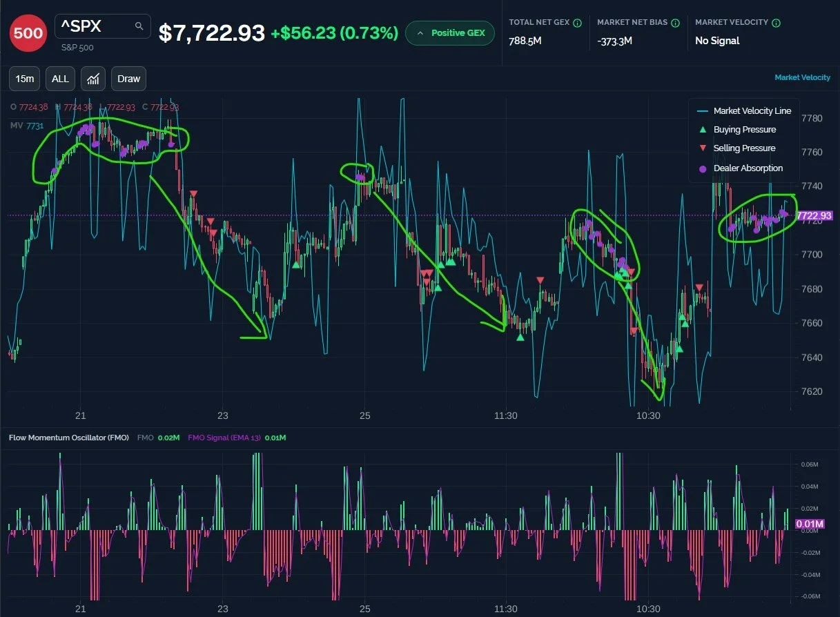Click the Flow Momentum Oscillator (FMO) title
840x617 pixels.
68,438
